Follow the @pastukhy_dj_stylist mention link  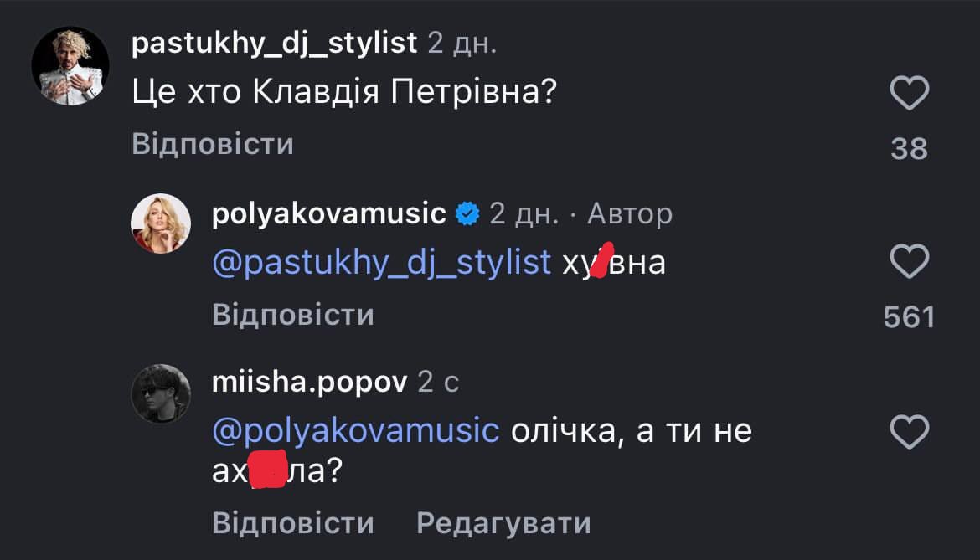tap(382, 262)
